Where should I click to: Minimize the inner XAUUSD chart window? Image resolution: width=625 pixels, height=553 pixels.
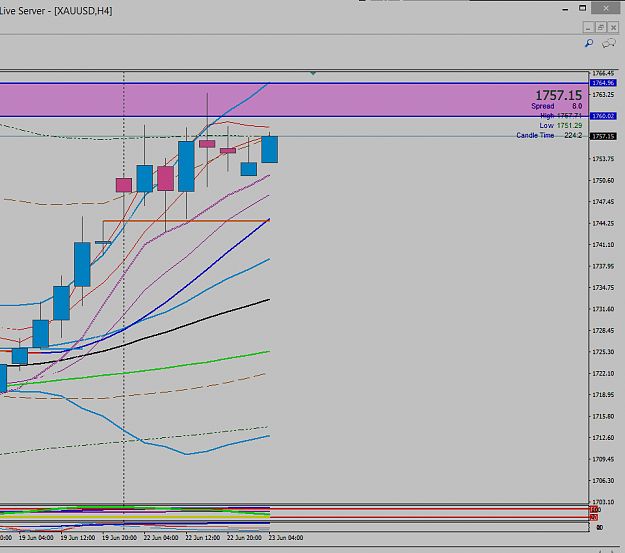(588, 28)
